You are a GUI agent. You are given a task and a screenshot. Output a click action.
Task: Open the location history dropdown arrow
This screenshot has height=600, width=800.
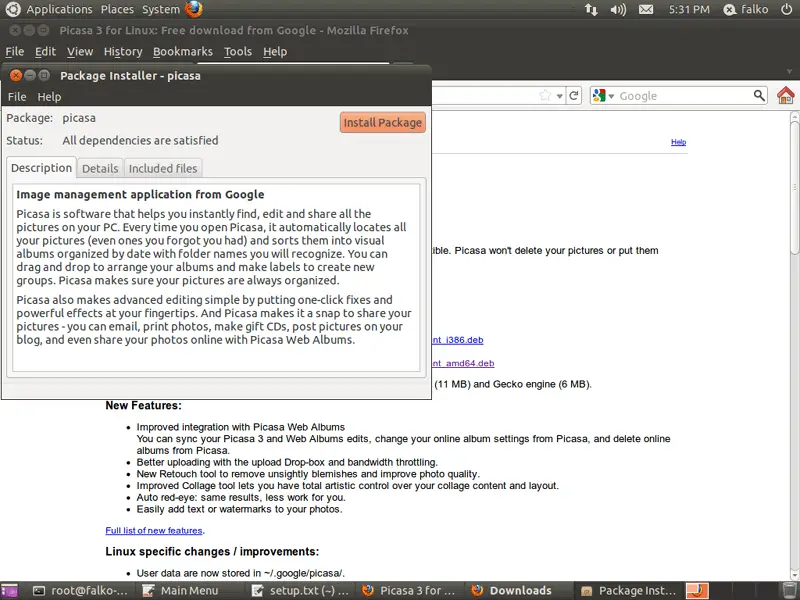point(560,96)
